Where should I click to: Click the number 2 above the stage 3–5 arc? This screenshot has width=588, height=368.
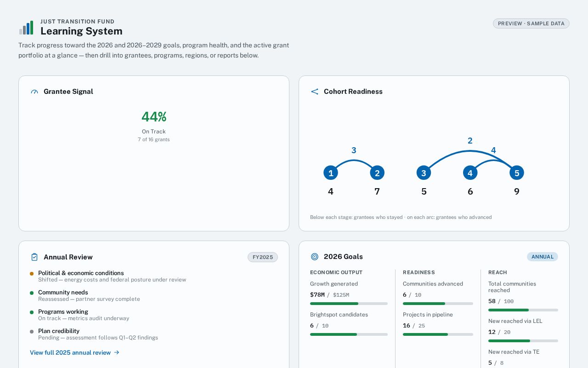(470, 141)
